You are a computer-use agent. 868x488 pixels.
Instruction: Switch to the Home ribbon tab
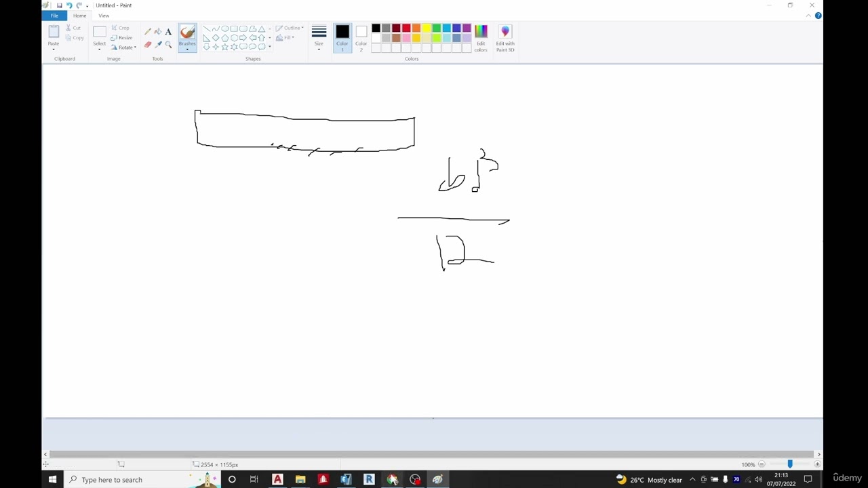(79, 16)
